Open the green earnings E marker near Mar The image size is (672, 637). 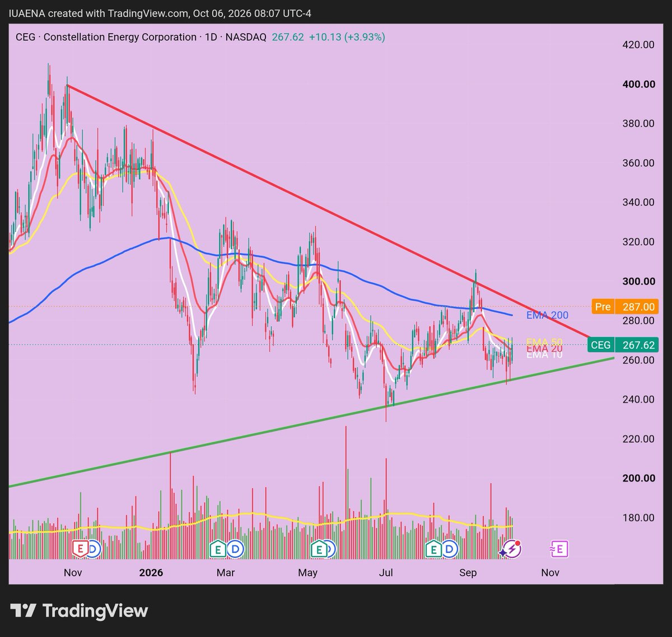pos(218,549)
